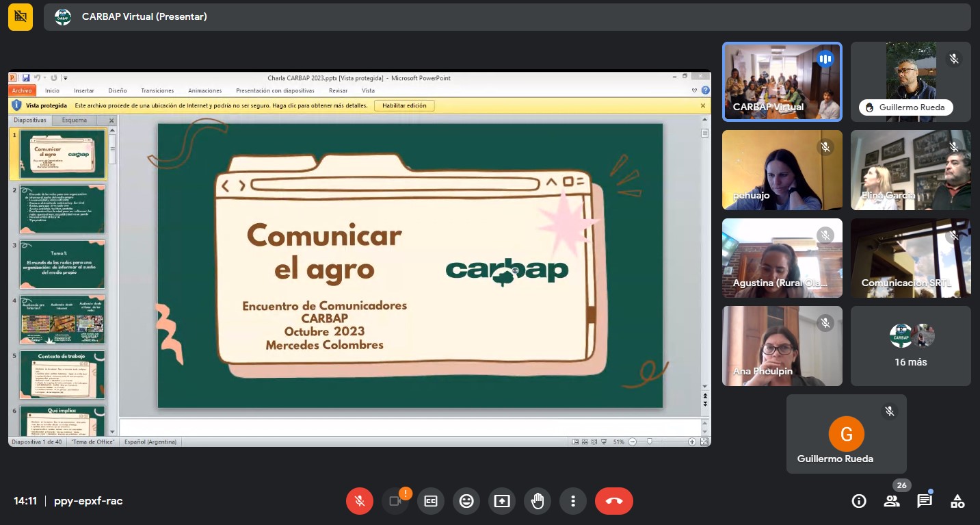Click the zoom out minus button
Viewport: 980px width, 525px height.
[x=632, y=441]
